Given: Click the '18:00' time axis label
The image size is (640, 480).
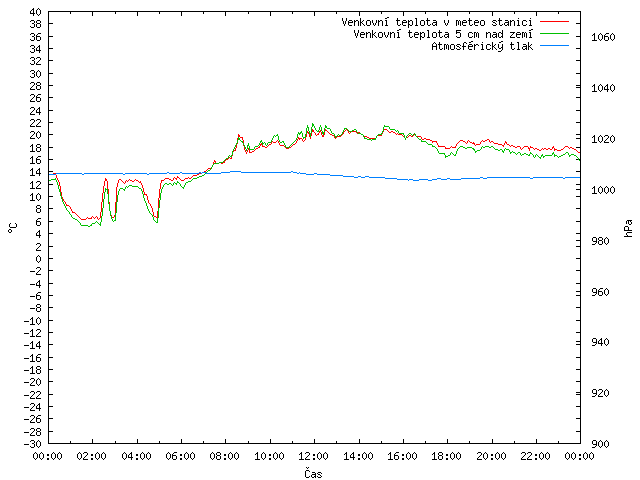Looking at the screenshot, I should pos(447,456).
